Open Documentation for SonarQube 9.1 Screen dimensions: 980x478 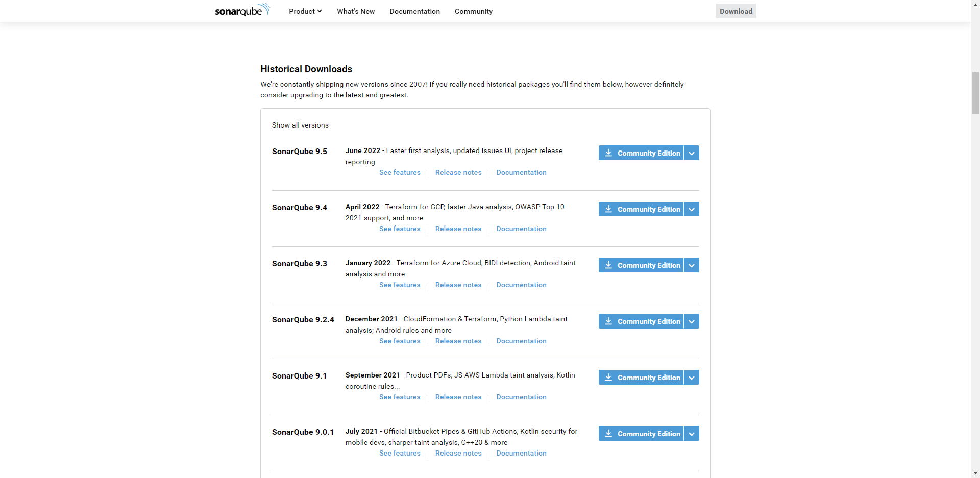(521, 397)
